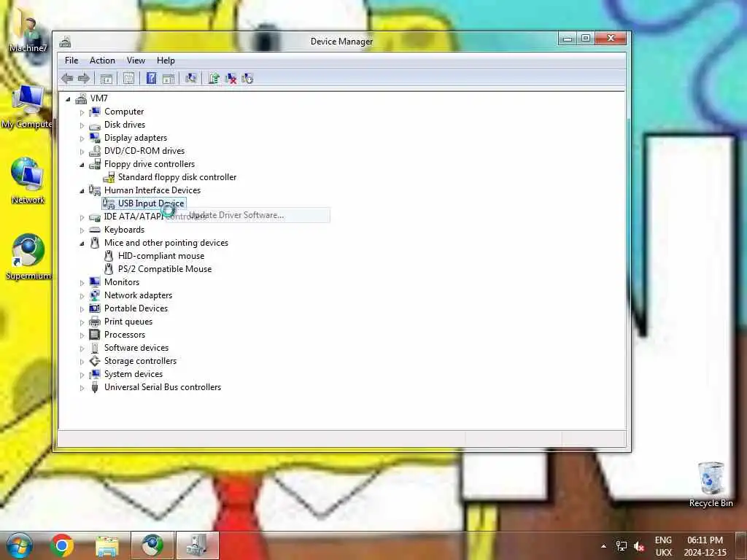Select the VM7 computer name label
The width and height of the screenshot is (747, 560).
[99, 98]
